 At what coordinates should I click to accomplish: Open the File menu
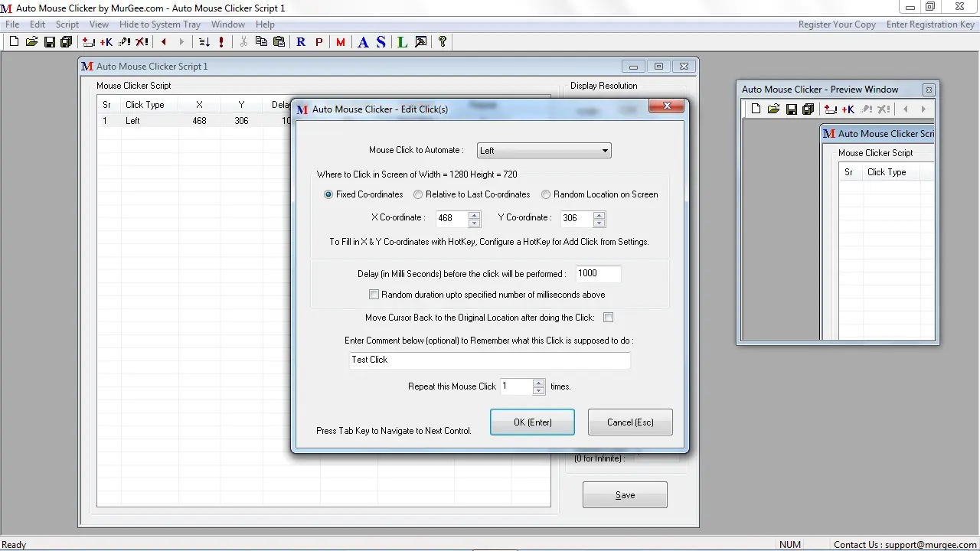[x=12, y=24]
